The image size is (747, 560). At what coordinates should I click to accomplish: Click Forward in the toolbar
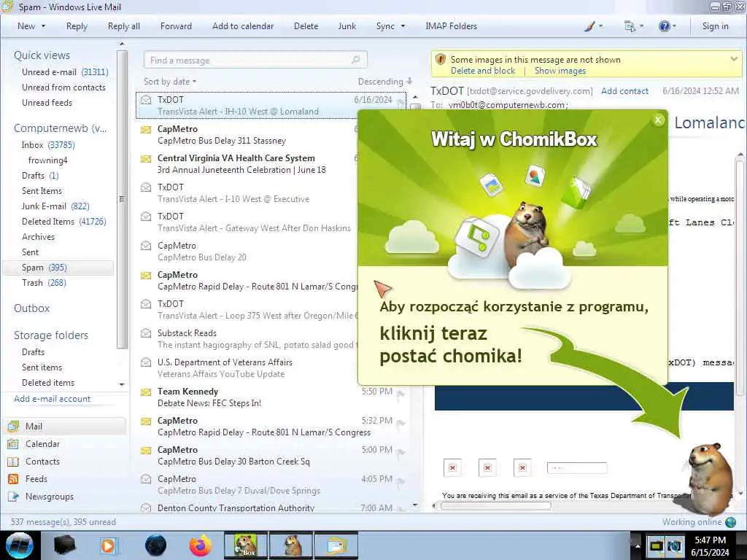176,26
